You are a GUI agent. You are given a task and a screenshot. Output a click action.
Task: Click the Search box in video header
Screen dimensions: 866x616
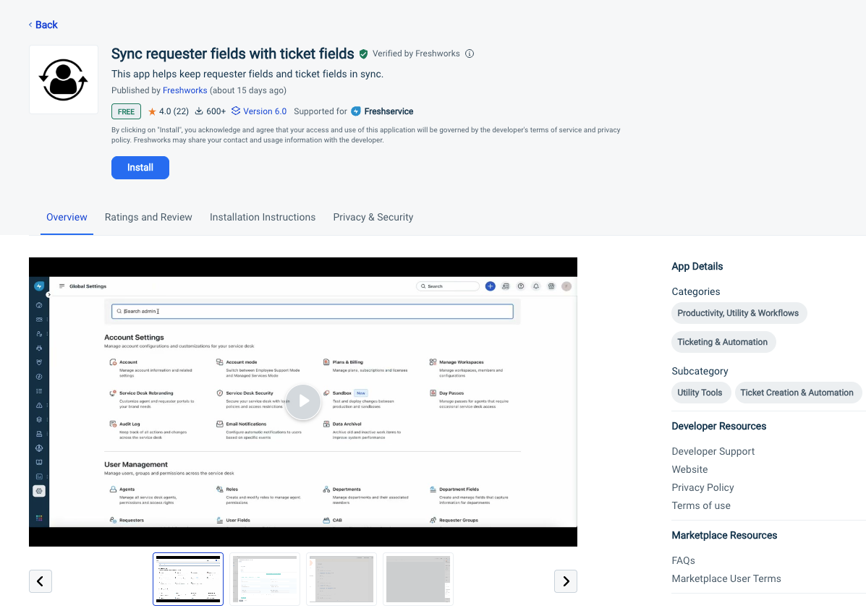(x=448, y=286)
